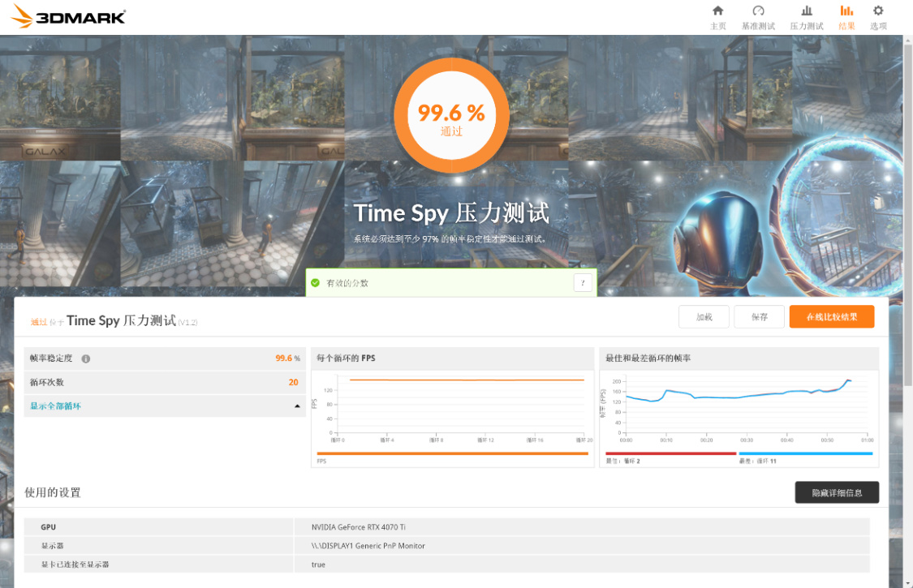
Task: Click the info icon beside 帧率稳定度
Action: 85,358
